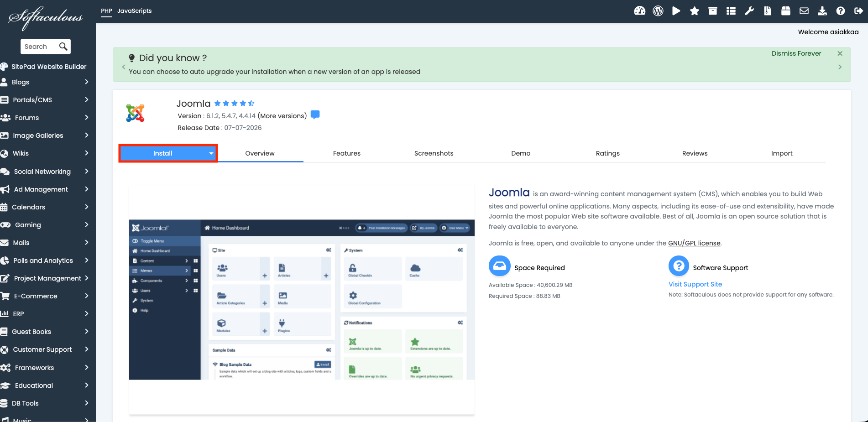Open the control panel gauge icon

pos(640,11)
